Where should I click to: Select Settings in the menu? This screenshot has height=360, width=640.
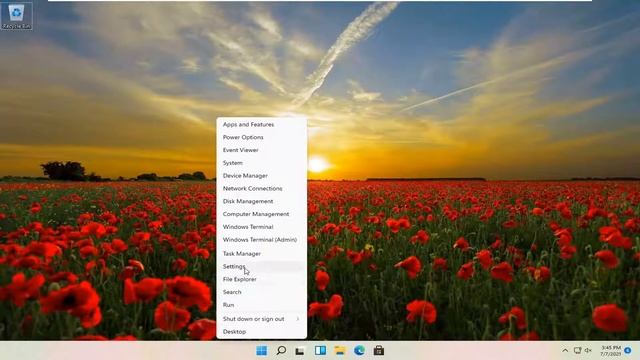coord(262,267)
